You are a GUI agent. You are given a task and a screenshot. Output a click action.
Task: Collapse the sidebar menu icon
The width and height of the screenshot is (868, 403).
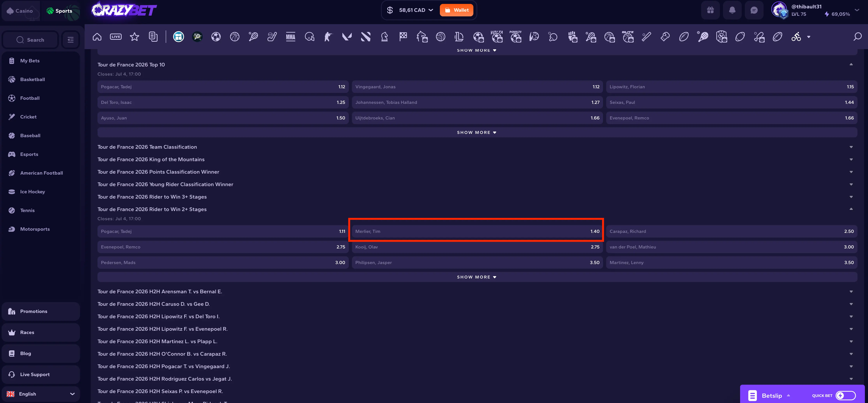70,40
